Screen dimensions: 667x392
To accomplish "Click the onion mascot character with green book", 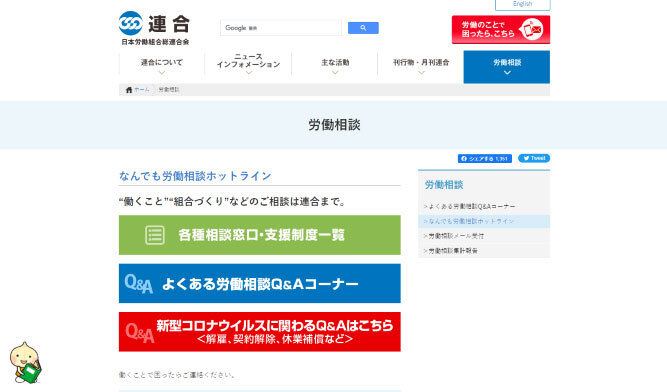I will (x=26, y=363).
